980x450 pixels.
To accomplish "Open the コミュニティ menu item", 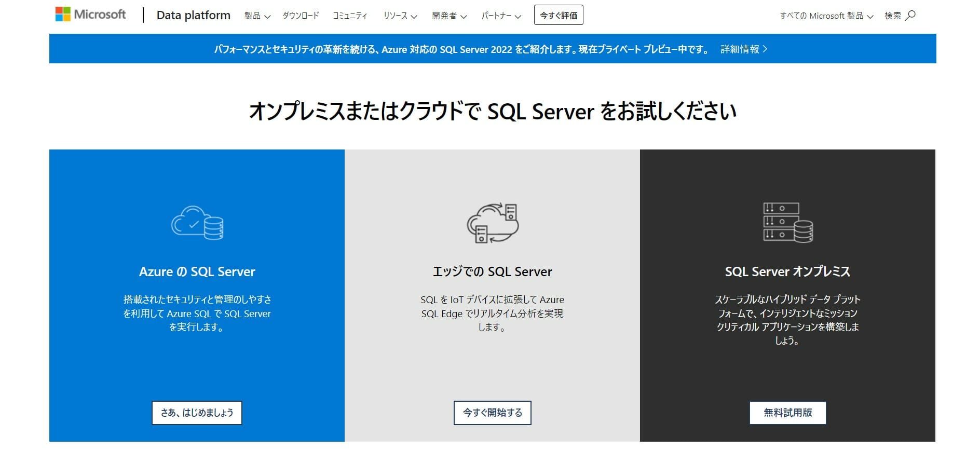I will click(x=350, y=16).
